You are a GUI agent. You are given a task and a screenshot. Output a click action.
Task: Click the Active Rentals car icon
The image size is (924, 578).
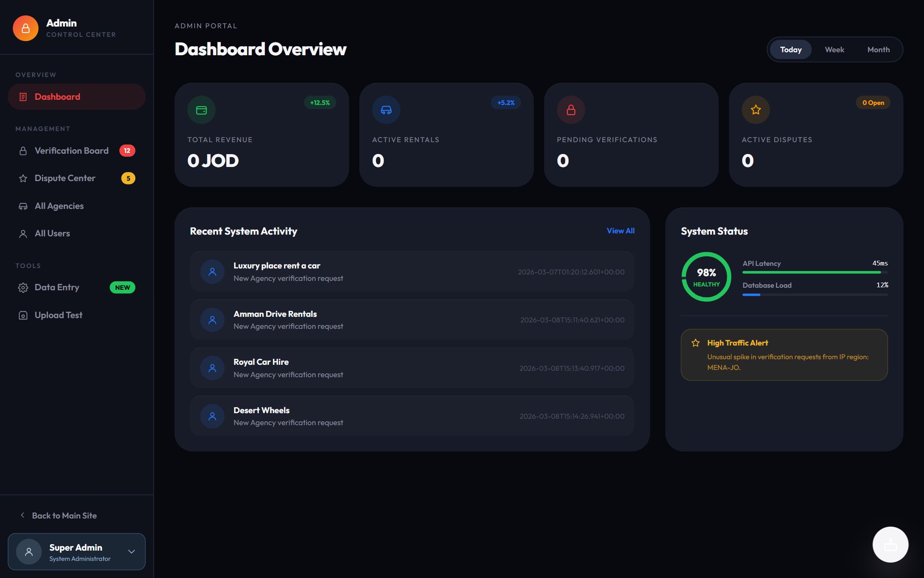point(386,110)
